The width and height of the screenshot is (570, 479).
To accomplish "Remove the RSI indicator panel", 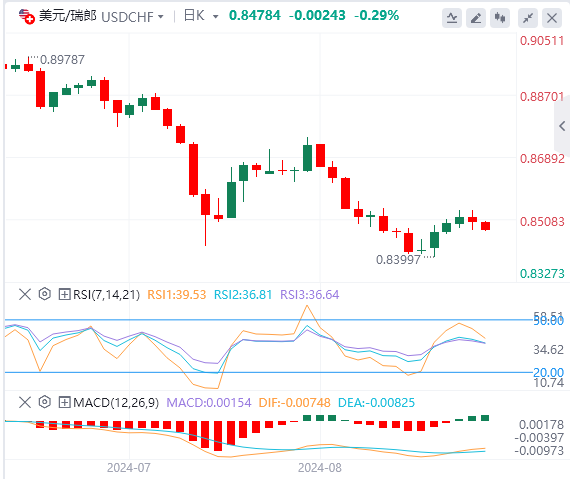I will (25, 294).
